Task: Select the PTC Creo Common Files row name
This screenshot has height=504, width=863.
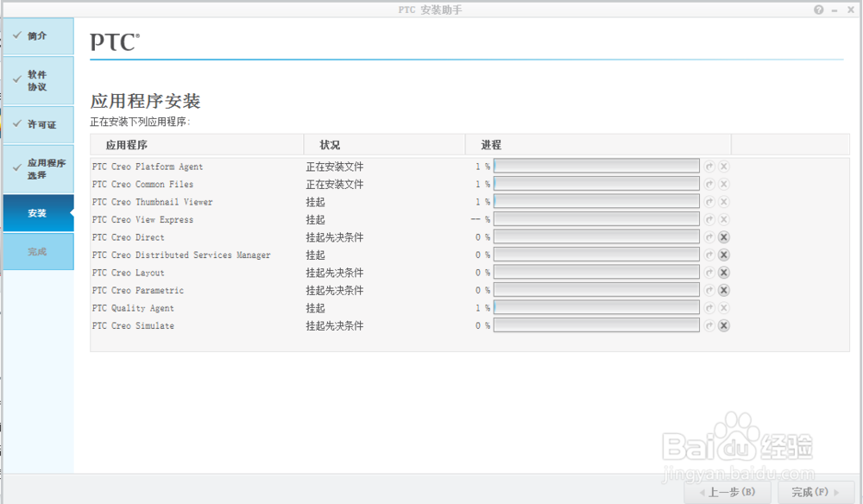Action: click(x=142, y=185)
